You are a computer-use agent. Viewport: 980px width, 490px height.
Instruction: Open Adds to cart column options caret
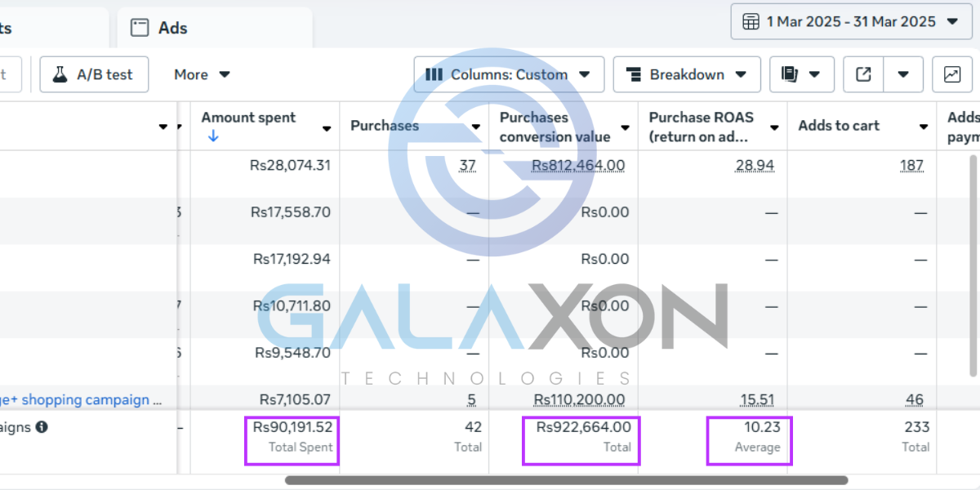pyautogui.click(x=924, y=127)
